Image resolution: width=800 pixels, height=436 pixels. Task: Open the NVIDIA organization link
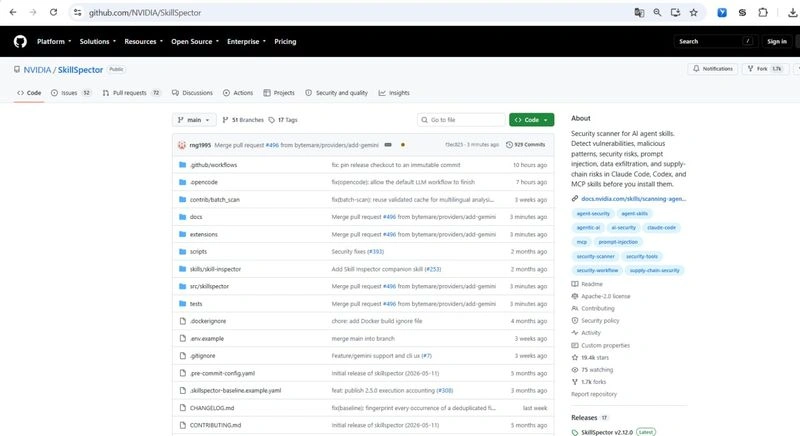(37, 70)
